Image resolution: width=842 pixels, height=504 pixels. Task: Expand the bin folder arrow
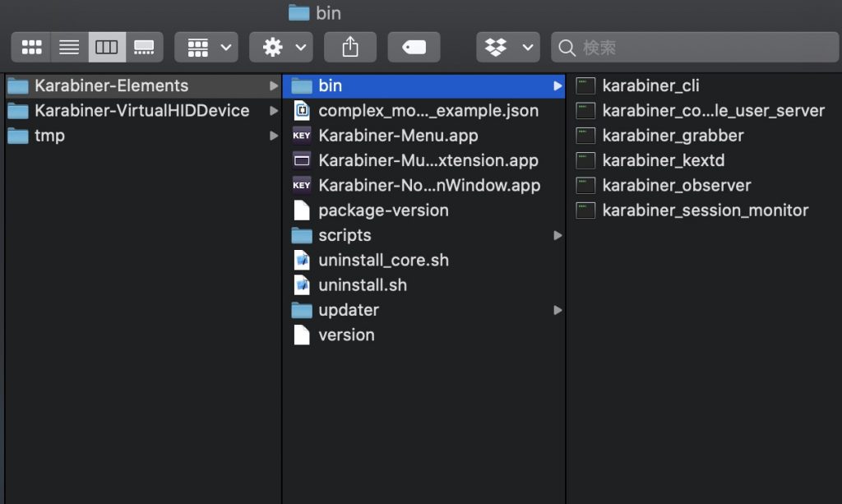(x=557, y=86)
